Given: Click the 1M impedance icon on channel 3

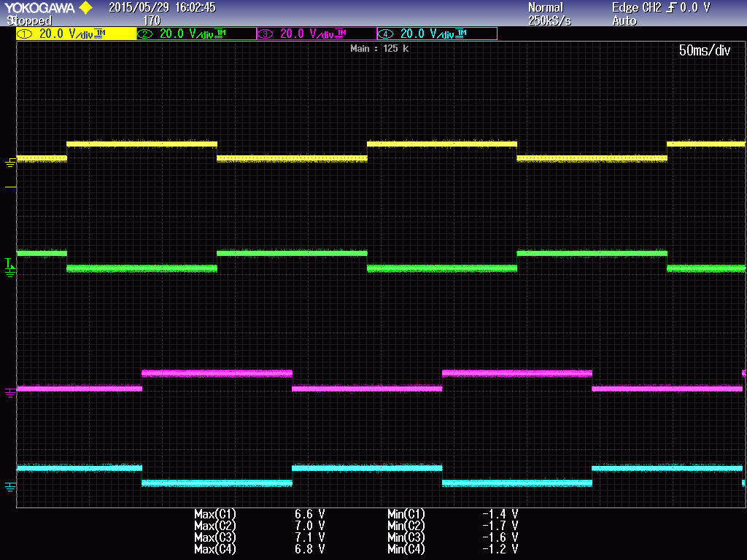Looking at the screenshot, I should coord(341,34).
